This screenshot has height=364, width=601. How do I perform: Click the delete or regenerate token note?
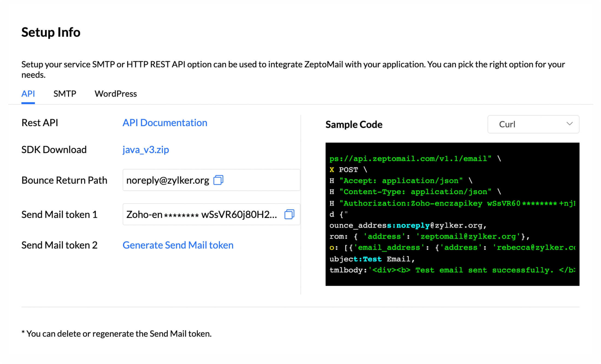coord(116,333)
